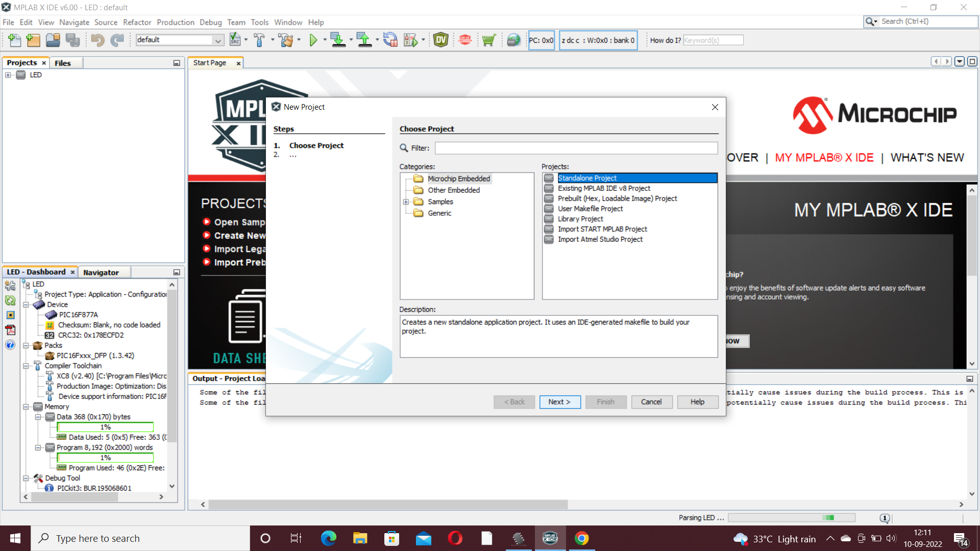Expand the LED project tree node
This screenshot has height=551, width=980.
point(8,75)
